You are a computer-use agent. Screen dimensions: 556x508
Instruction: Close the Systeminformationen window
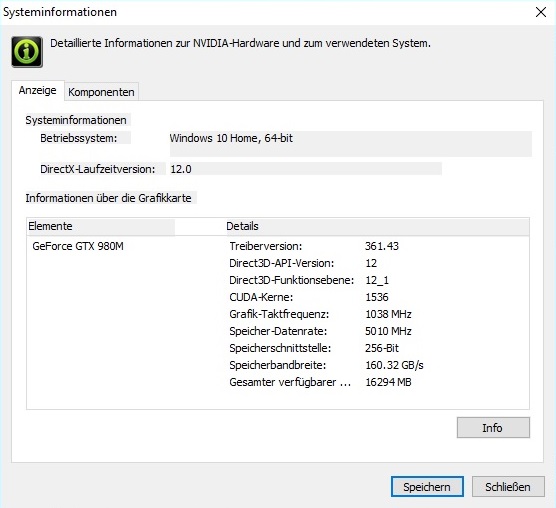(541, 12)
